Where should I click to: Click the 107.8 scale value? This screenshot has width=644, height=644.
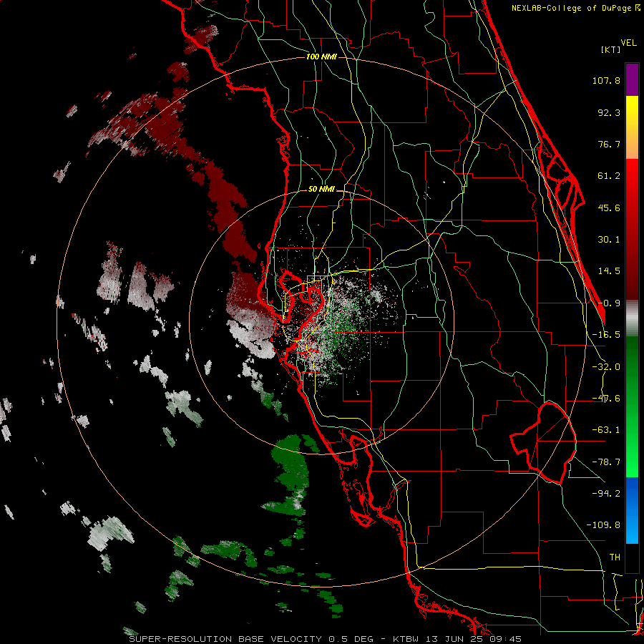point(606,80)
